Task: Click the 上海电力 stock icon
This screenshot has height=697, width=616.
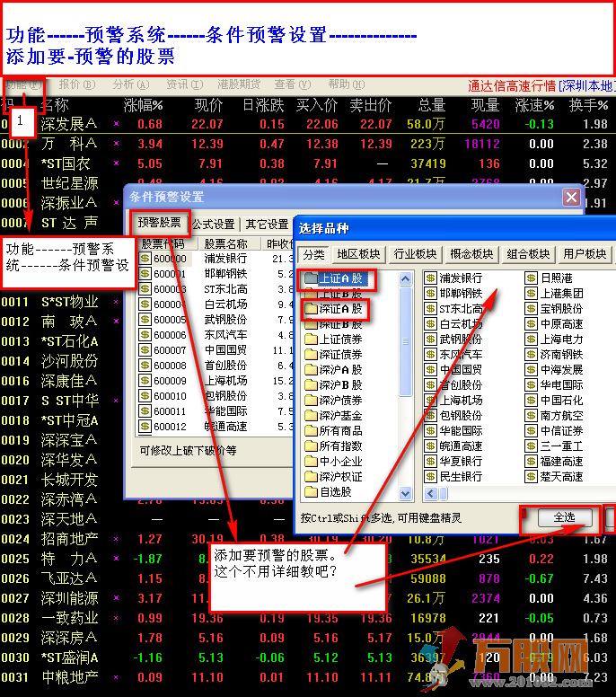Action: point(531,340)
